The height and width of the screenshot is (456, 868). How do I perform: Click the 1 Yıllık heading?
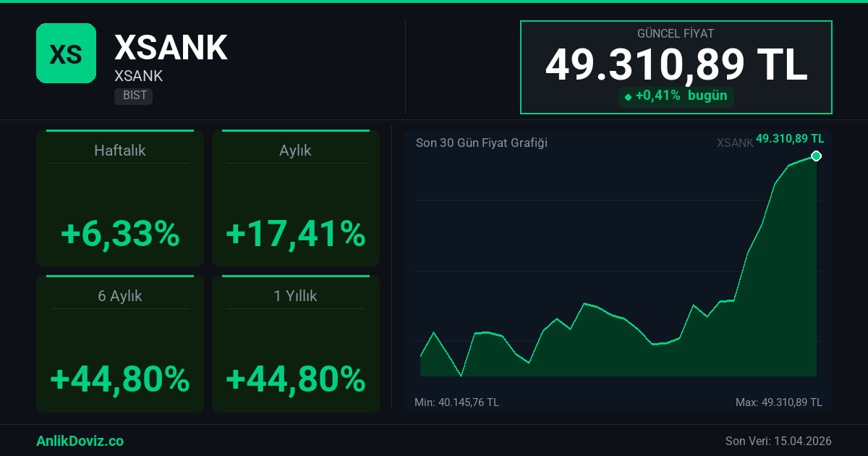pyautogui.click(x=295, y=296)
